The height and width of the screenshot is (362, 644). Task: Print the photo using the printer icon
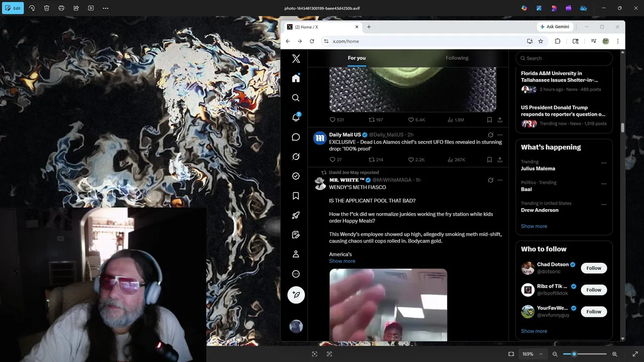pos(61,8)
